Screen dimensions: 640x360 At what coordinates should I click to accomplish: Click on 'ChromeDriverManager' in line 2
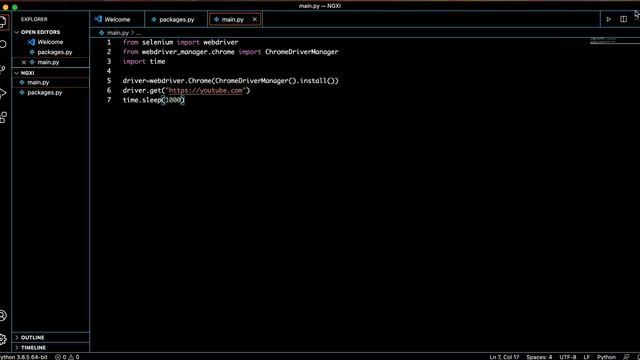tap(302, 52)
